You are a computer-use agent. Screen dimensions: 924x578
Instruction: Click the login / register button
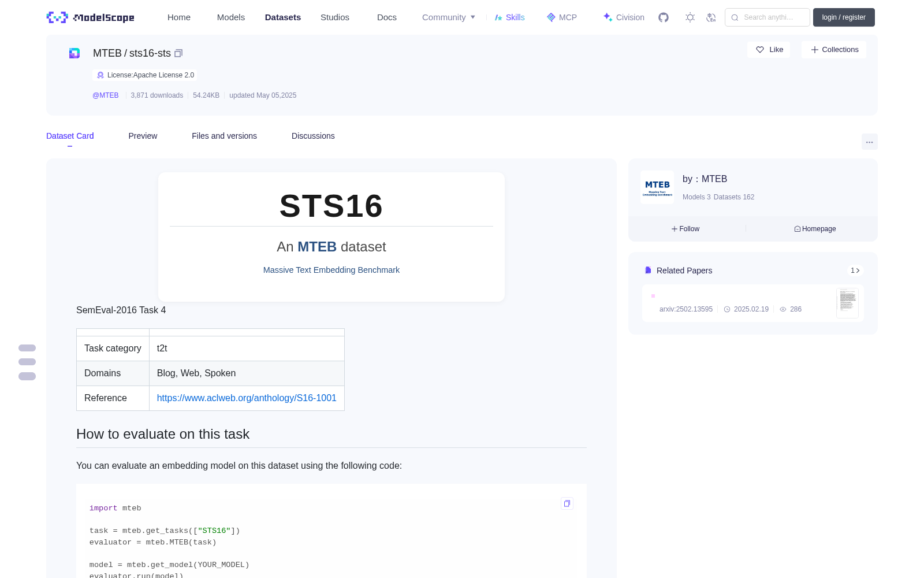click(844, 17)
